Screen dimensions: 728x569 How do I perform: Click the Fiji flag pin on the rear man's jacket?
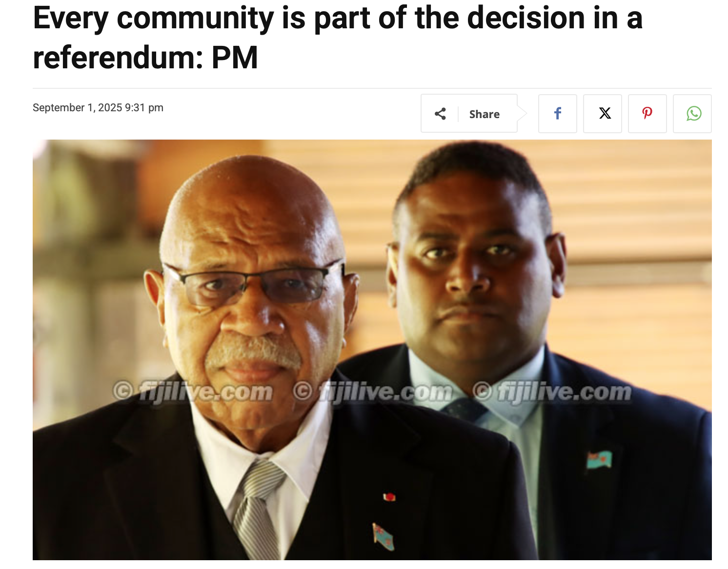[x=599, y=459]
